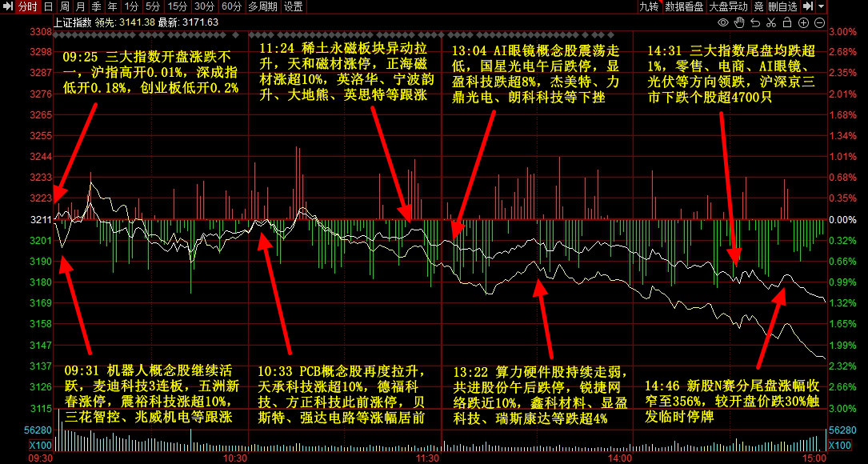The width and height of the screenshot is (868, 464).
Task: Click the 九转 indicator button
Action: click(x=648, y=6)
